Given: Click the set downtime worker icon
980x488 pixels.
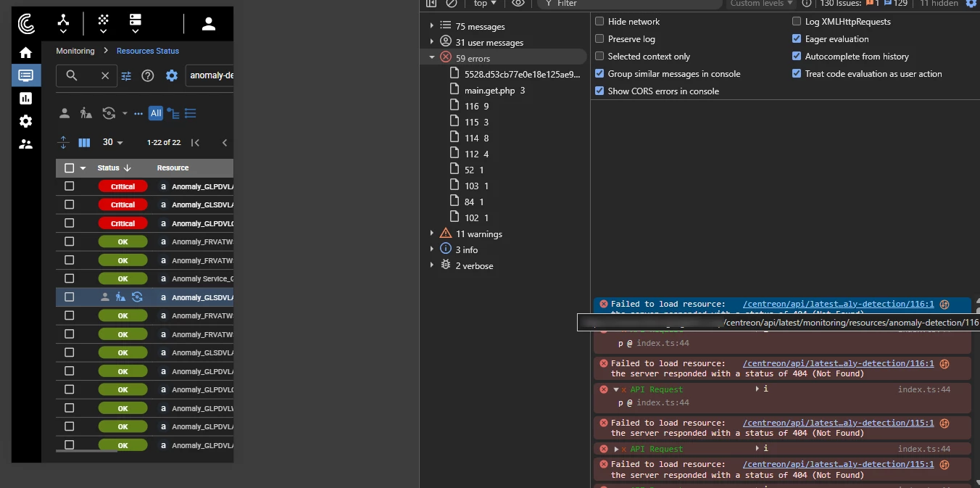Looking at the screenshot, I should (x=86, y=113).
